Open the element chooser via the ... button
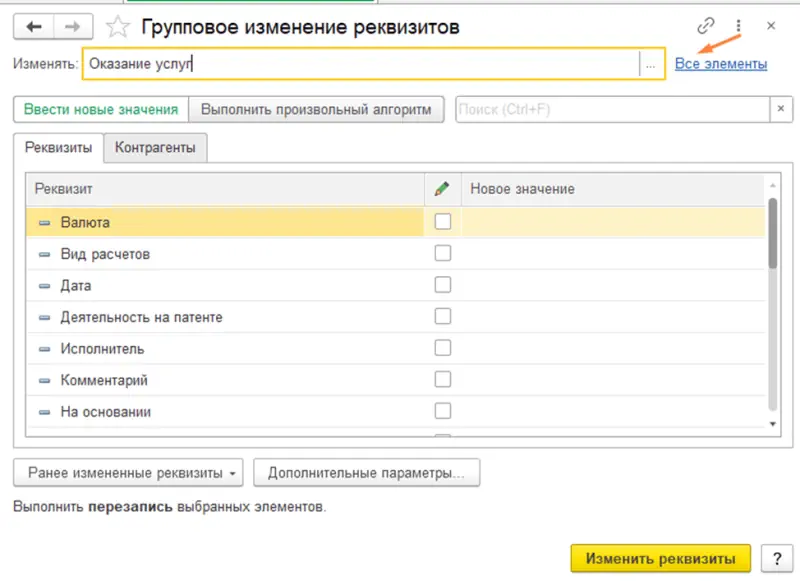 652,64
